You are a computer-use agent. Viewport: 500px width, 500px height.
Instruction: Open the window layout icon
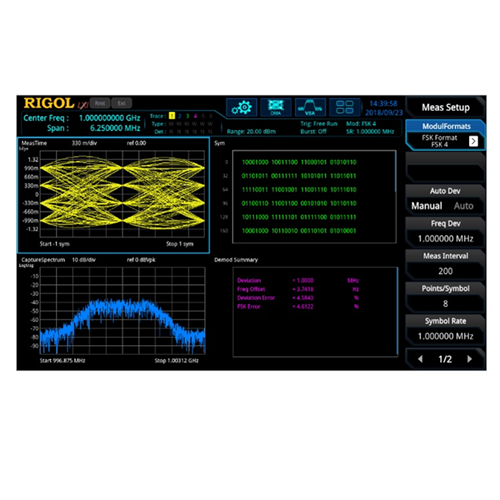(x=344, y=108)
